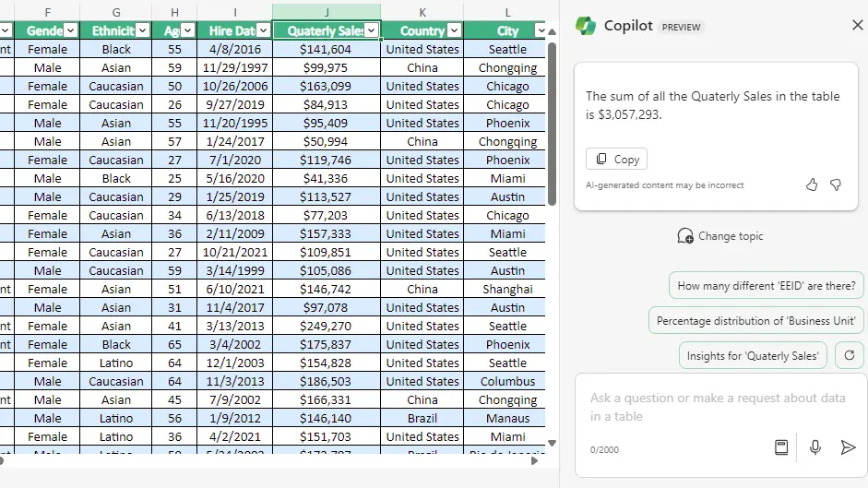This screenshot has width=868, height=488.
Task: Click the spreadsheet vertical scrollbar
Action: (x=552, y=120)
